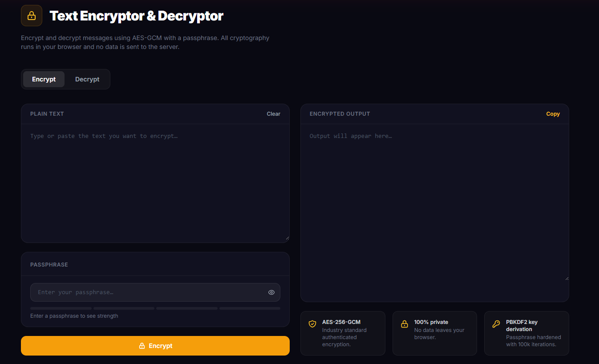The image size is (599, 364).
Task: Select the shield icon on the AES-256-GCM card
Action: pyautogui.click(x=313, y=324)
